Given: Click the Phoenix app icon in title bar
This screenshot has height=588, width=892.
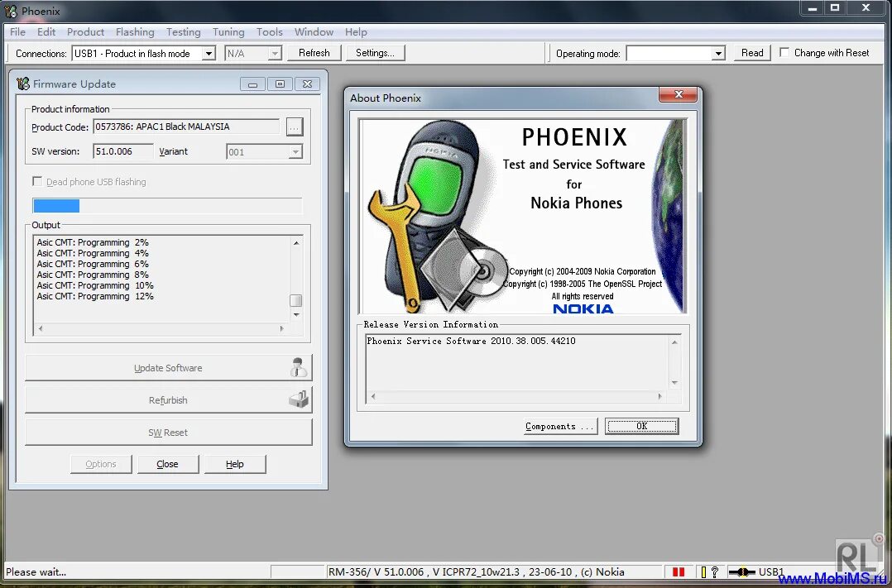Looking at the screenshot, I should coord(11,11).
